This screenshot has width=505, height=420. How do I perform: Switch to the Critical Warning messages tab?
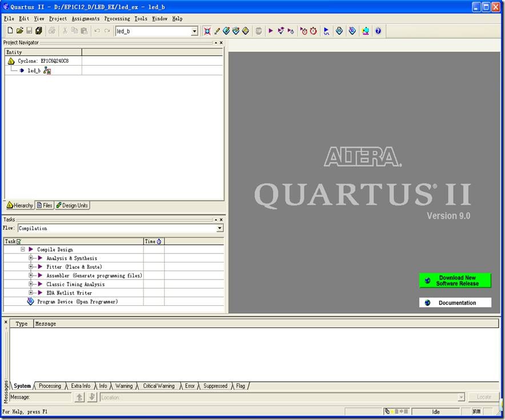(x=158, y=386)
